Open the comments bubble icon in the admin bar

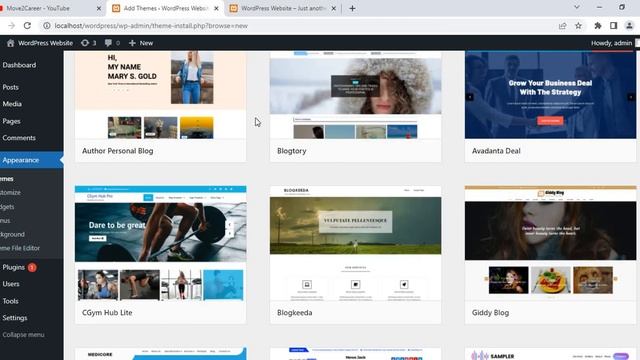click(112, 43)
